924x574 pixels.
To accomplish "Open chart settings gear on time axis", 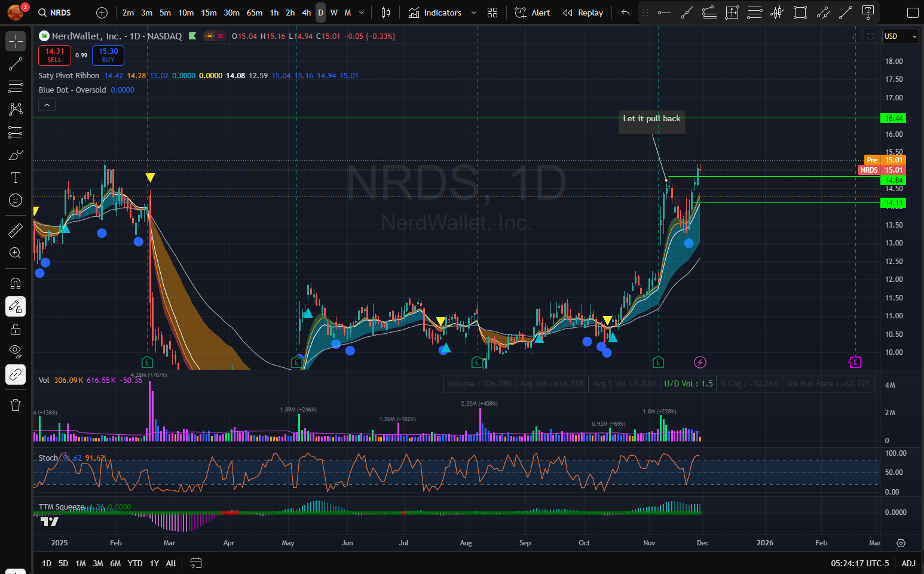I will 901,543.
